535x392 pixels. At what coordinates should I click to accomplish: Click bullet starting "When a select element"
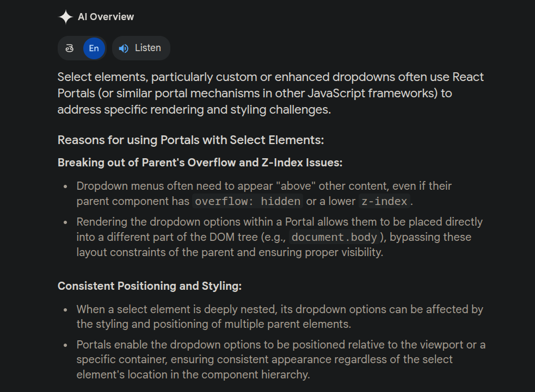pyautogui.click(x=279, y=310)
